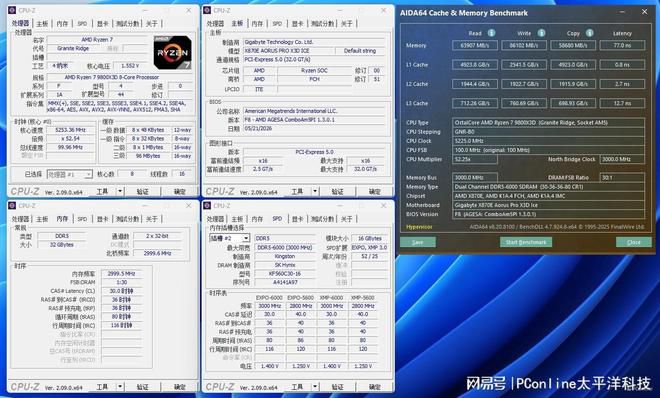Click codename Granite Ridge field
Screen dimensions: 660x398
click(x=73, y=48)
